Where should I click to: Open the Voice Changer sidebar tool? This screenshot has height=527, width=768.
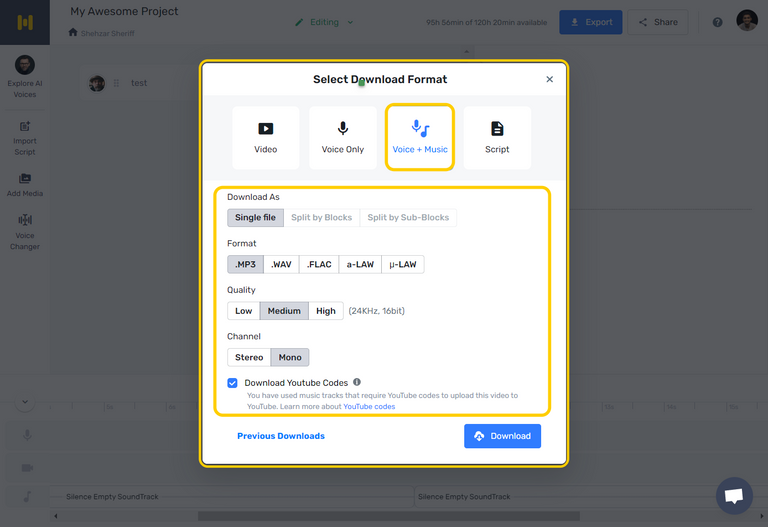tap(24, 232)
